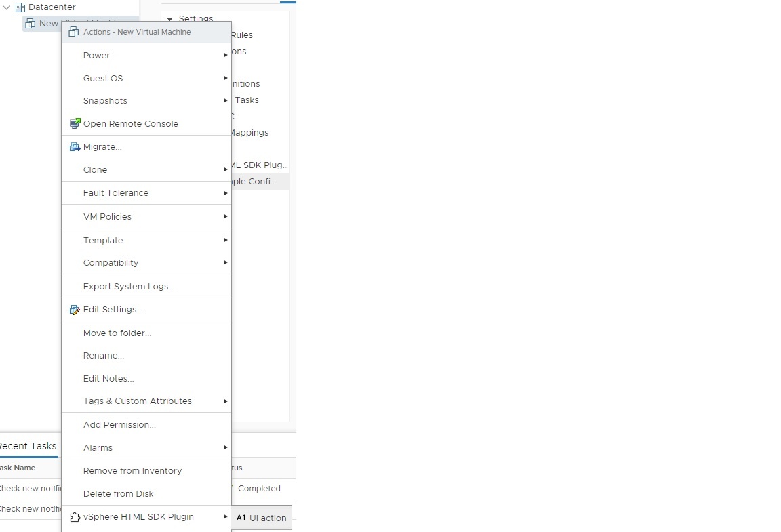This screenshot has height=532, width=781.
Task: Open Tags & Custom Attributes entry
Action: point(146,401)
